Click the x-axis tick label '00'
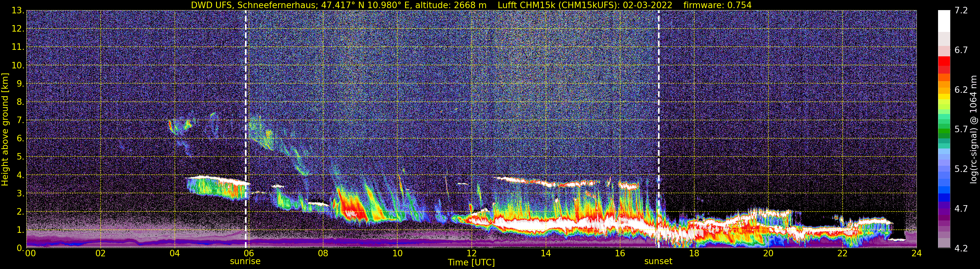The width and height of the screenshot is (980, 269). tap(31, 254)
